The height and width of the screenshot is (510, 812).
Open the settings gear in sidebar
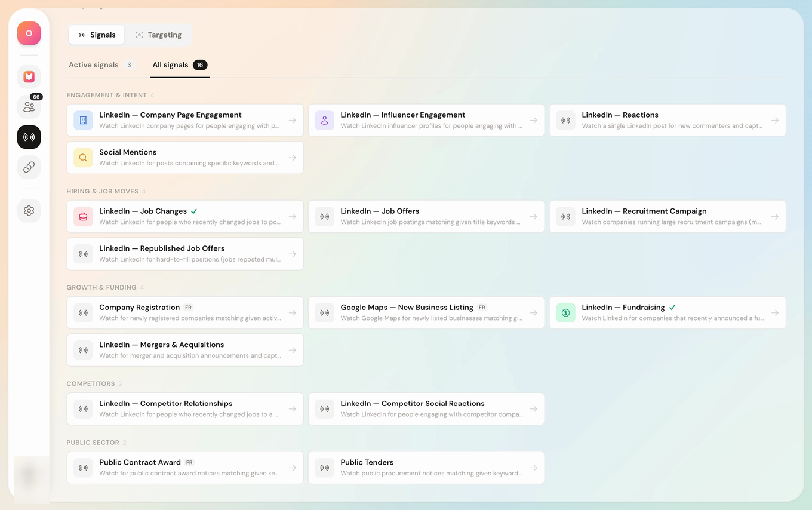pos(29,211)
